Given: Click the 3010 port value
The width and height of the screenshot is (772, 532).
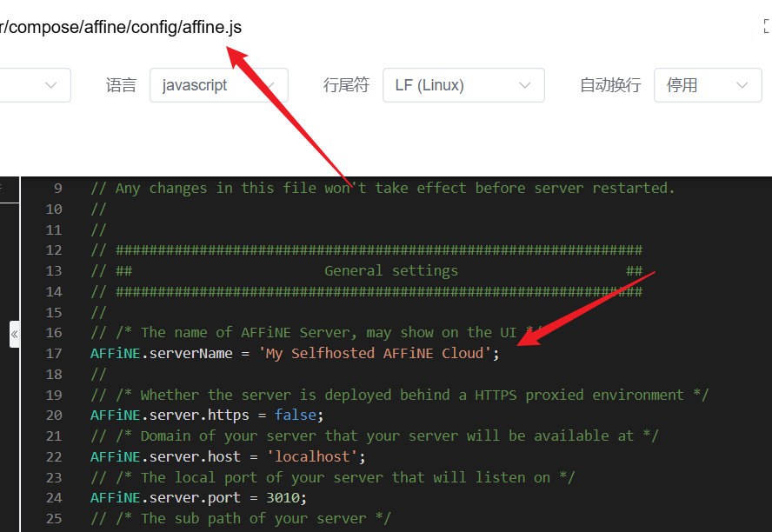Looking at the screenshot, I should point(287,497).
